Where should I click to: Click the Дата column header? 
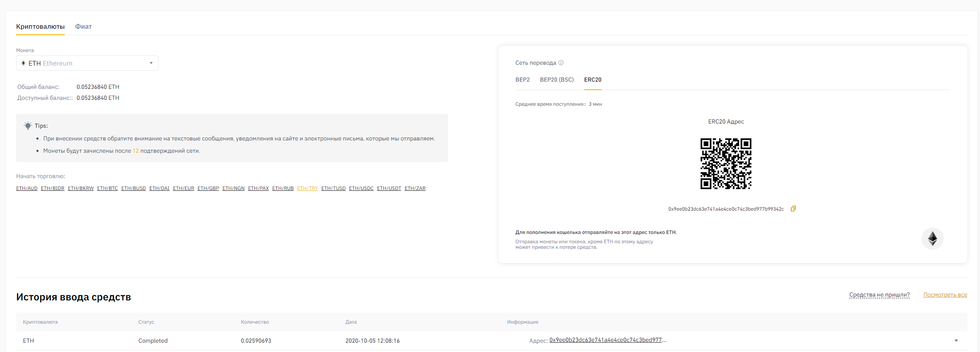pyautogui.click(x=351, y=322)
